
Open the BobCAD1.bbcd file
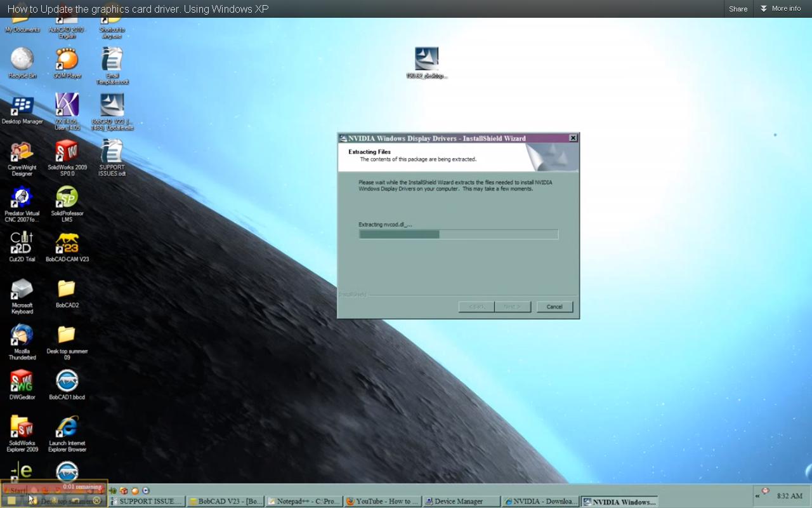[67, 385]
